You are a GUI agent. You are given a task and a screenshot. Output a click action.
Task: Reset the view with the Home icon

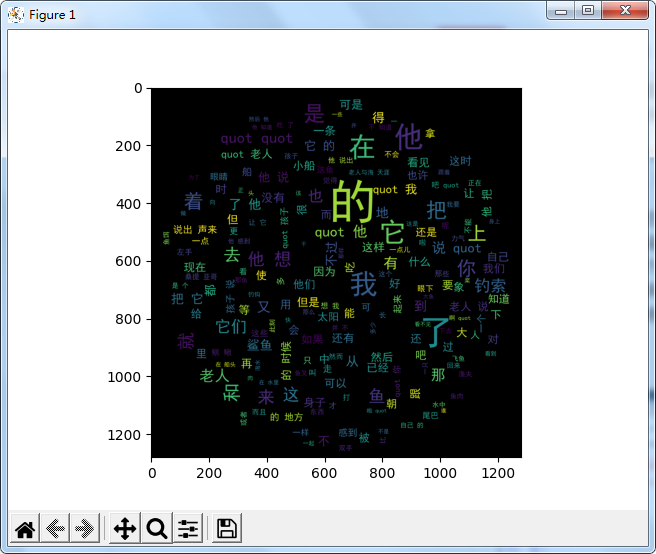25,528
